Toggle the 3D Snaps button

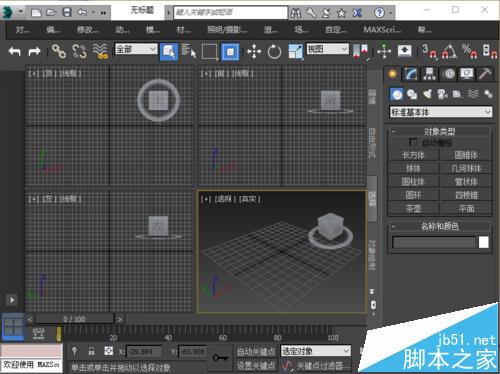coord(429,51)
